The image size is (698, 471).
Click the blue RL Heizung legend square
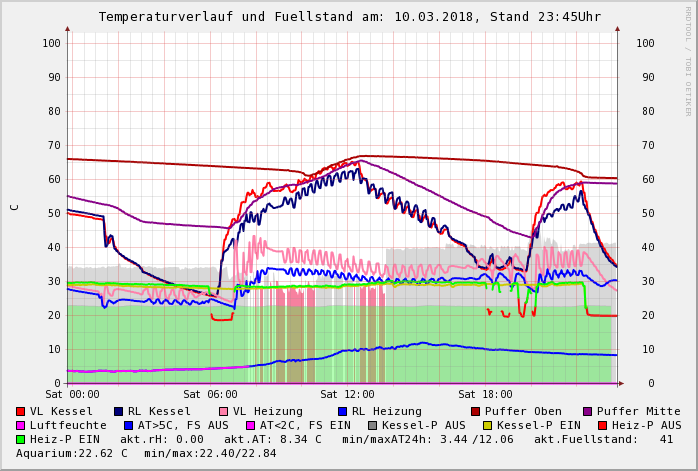[x=342, y=411]
